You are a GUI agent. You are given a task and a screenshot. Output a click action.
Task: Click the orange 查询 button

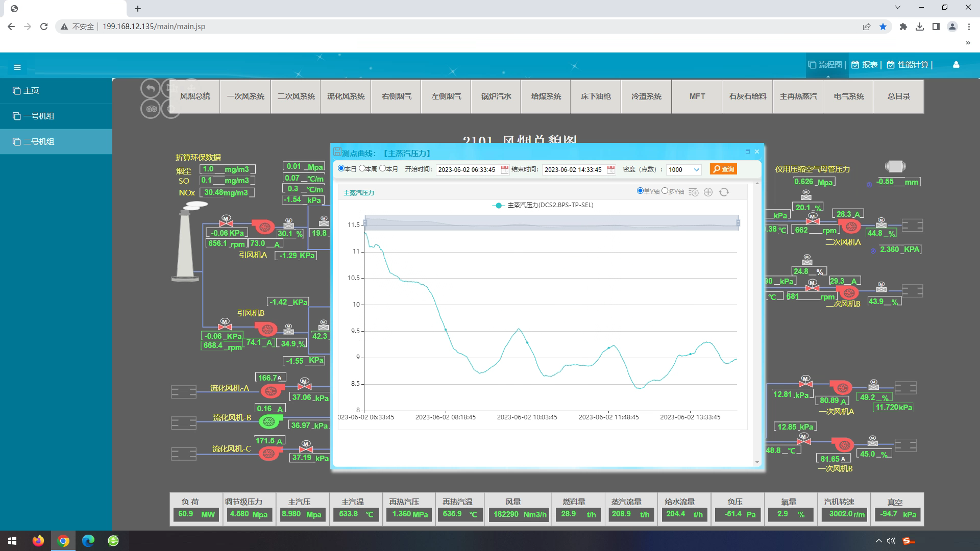coord(723,169)
